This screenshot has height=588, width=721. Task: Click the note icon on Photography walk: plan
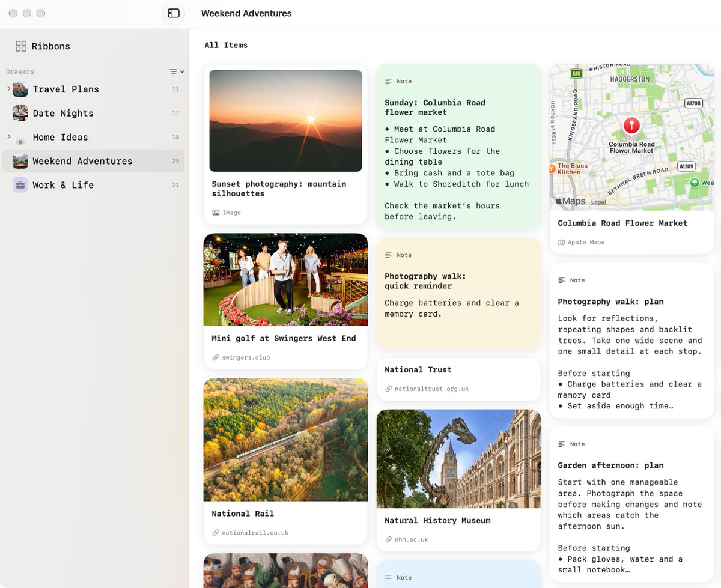(562, 280)
